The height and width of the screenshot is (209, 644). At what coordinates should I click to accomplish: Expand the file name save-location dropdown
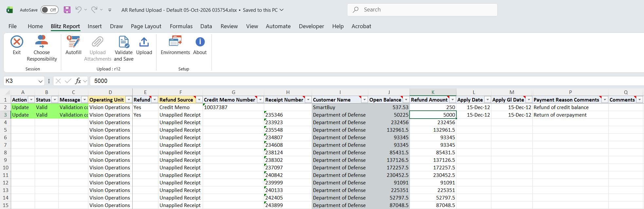tap(282, 10)
